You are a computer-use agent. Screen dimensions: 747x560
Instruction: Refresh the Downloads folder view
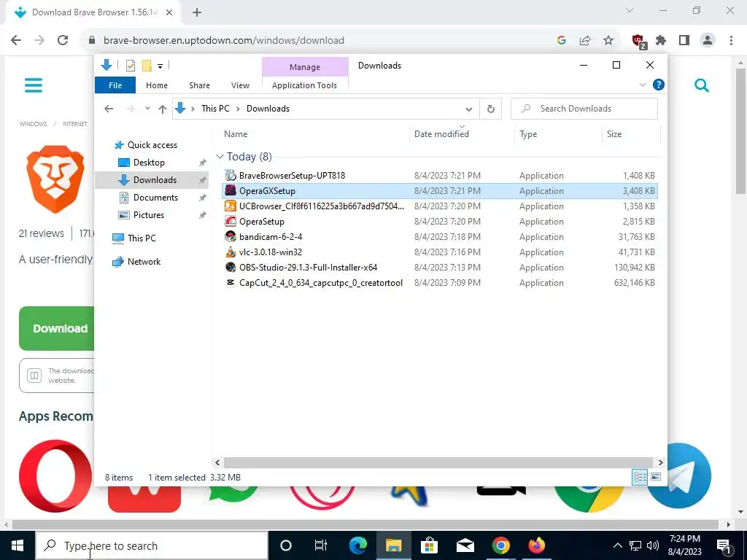coord(491,109)
